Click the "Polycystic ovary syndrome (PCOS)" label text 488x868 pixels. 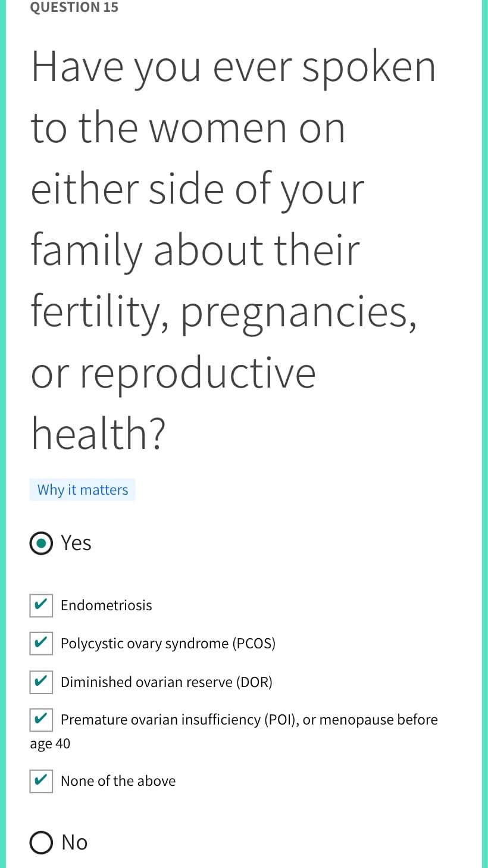pyautogui.click(x=168, y=644)
